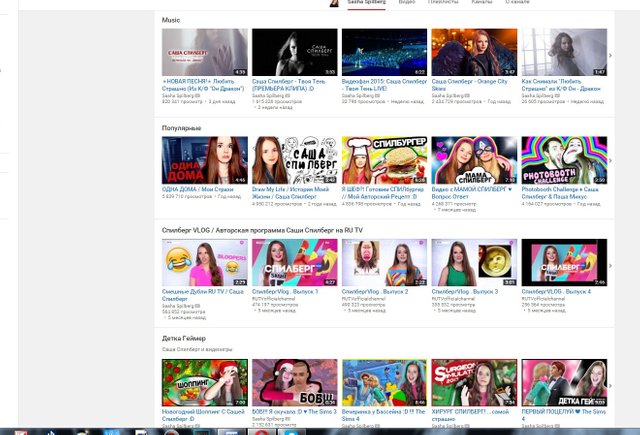Open the МАМА СПИЛБЕРГ thumbnail
Viewport: 640px width, 435px height.
474,160
